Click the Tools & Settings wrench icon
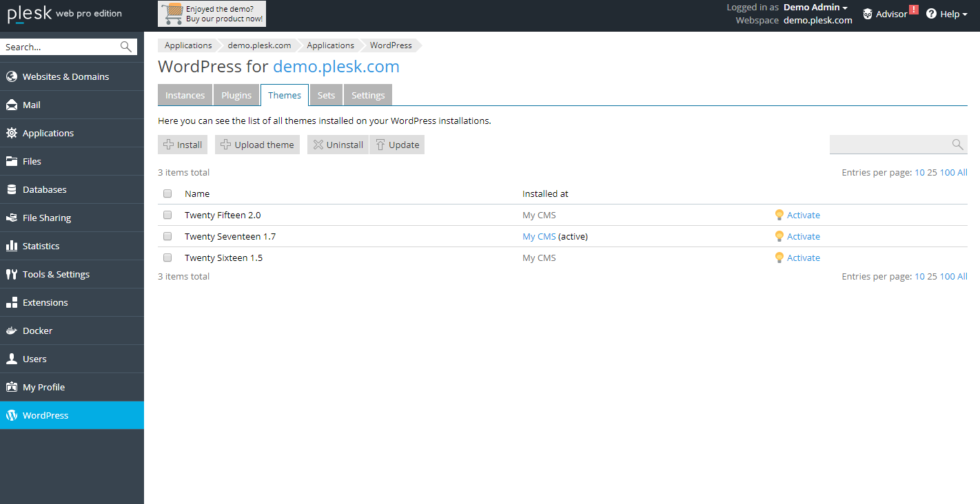The image size is (980, 504). tap(12, 274)
